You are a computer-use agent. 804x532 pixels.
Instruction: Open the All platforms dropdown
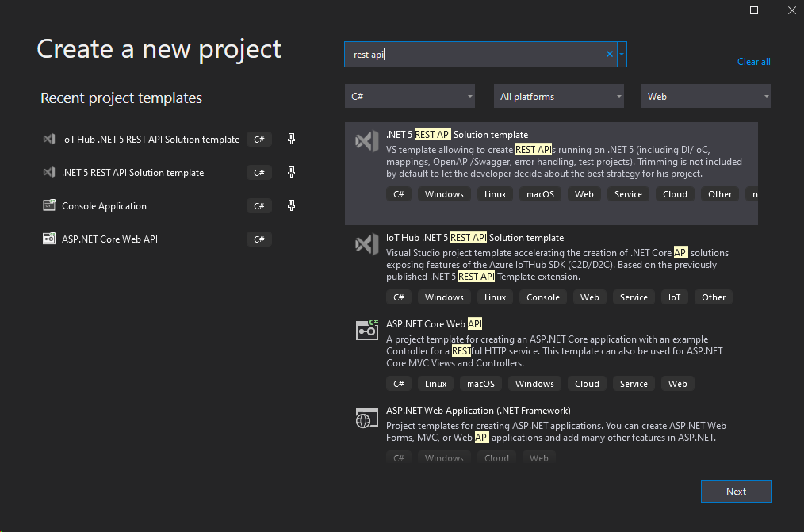558,95
